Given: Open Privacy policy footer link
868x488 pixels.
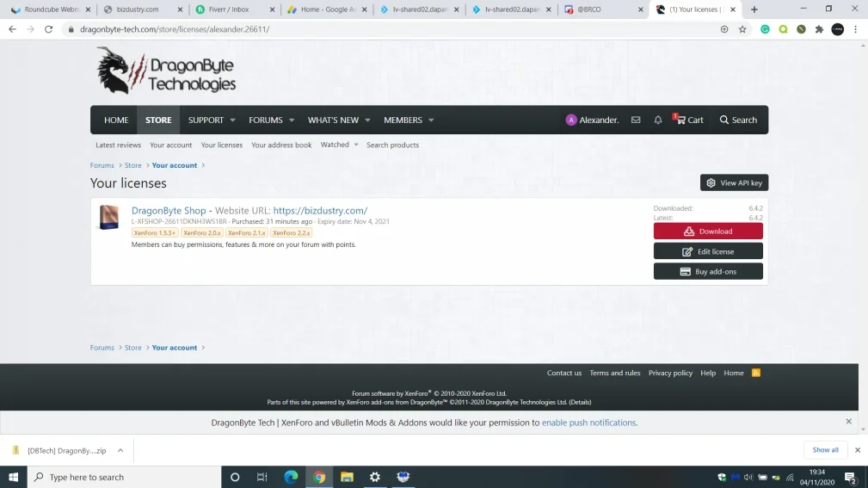Looking at the screenshot, I should 670,373.
